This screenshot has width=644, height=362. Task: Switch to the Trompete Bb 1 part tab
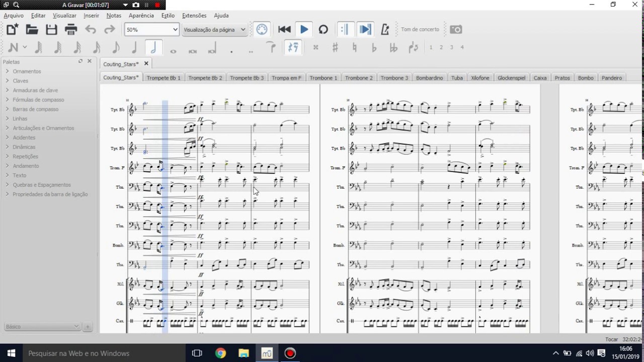click(x=164, y=78)
